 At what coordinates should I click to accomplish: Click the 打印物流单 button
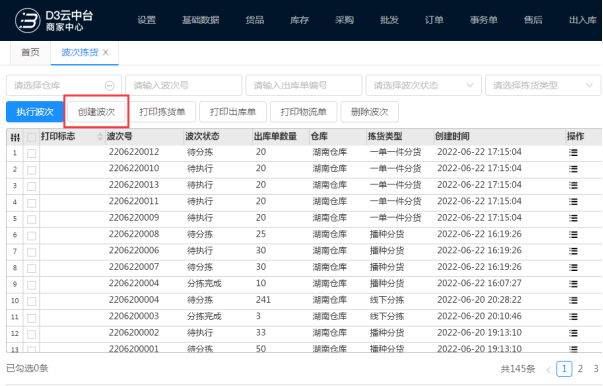click(x=304, y=112)
